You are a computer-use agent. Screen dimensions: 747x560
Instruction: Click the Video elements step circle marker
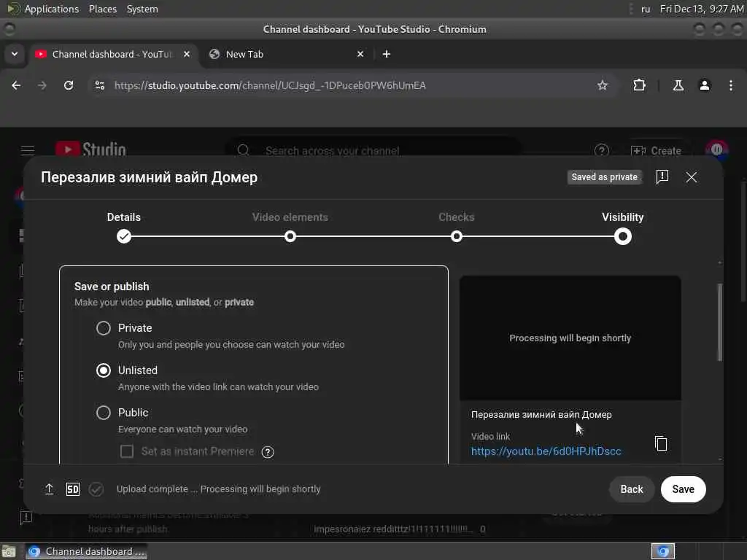(290, 236)
